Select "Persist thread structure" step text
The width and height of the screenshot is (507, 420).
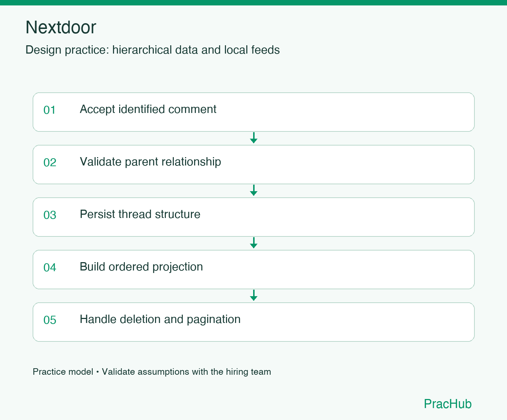click(140, 214)
